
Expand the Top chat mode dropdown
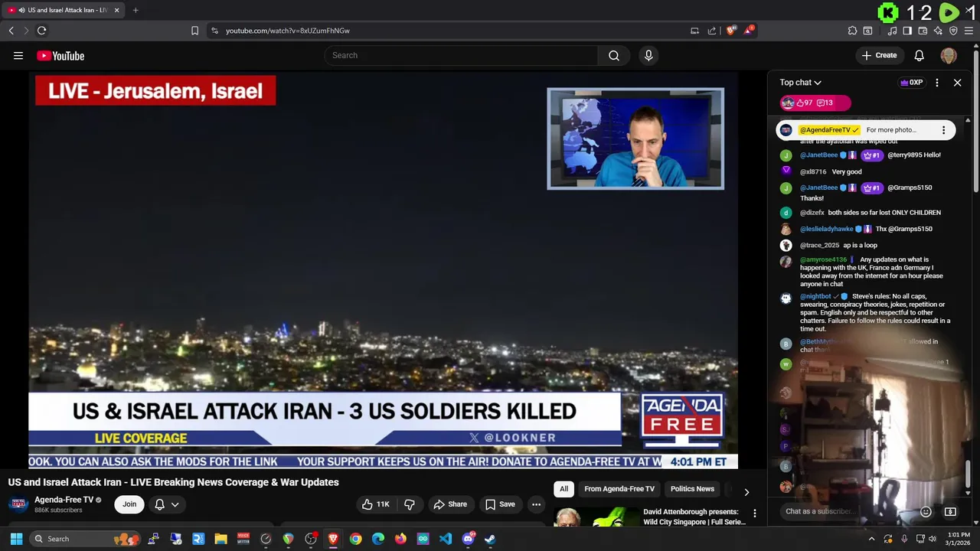pos(801,83)
